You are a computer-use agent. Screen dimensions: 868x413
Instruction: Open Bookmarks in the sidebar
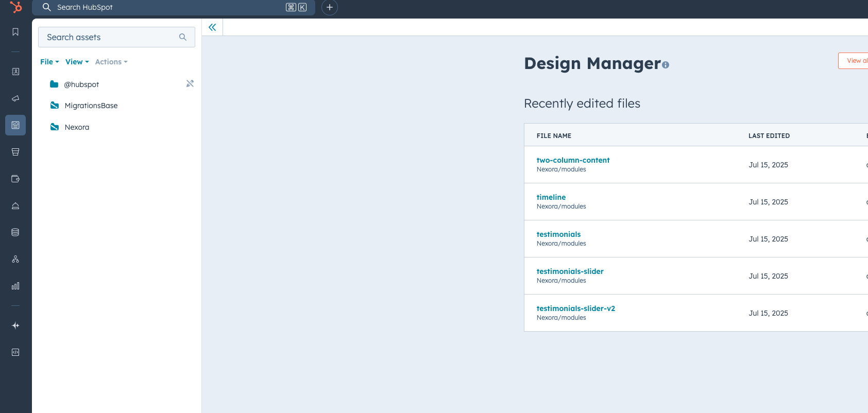pyautogui.click(x=15, y=32)
